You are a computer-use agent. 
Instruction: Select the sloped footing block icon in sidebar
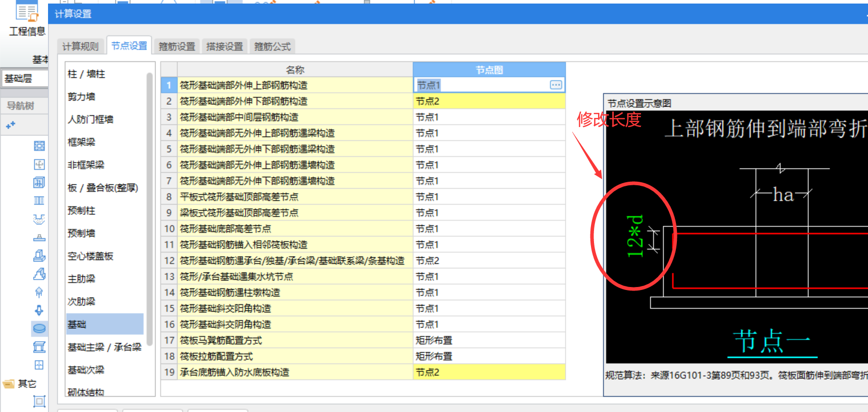39,274
